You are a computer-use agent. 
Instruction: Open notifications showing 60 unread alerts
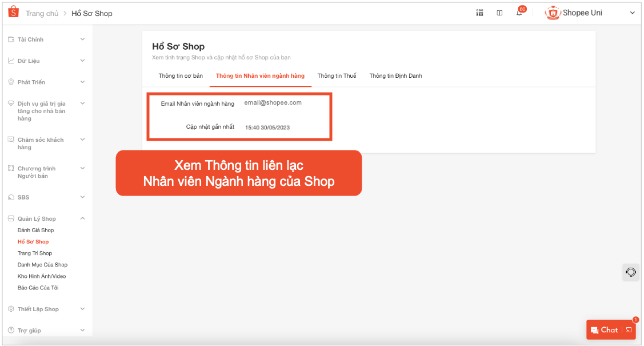[x=519, y=13]
